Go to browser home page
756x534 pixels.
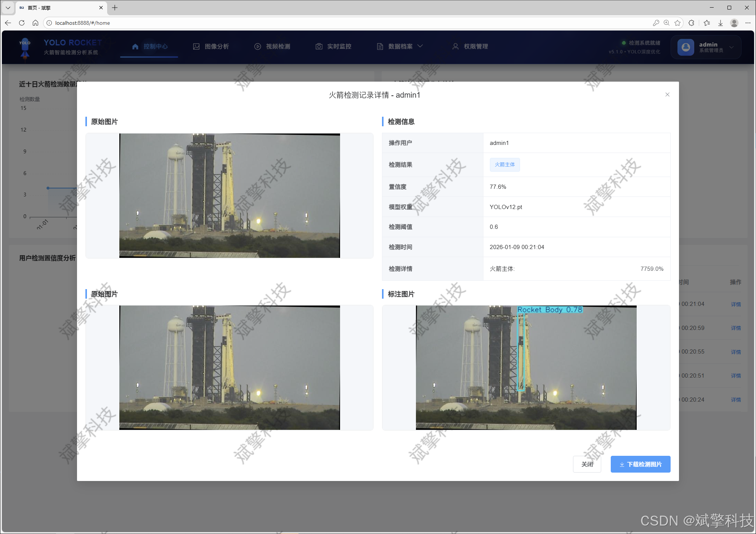pos(35,23)
